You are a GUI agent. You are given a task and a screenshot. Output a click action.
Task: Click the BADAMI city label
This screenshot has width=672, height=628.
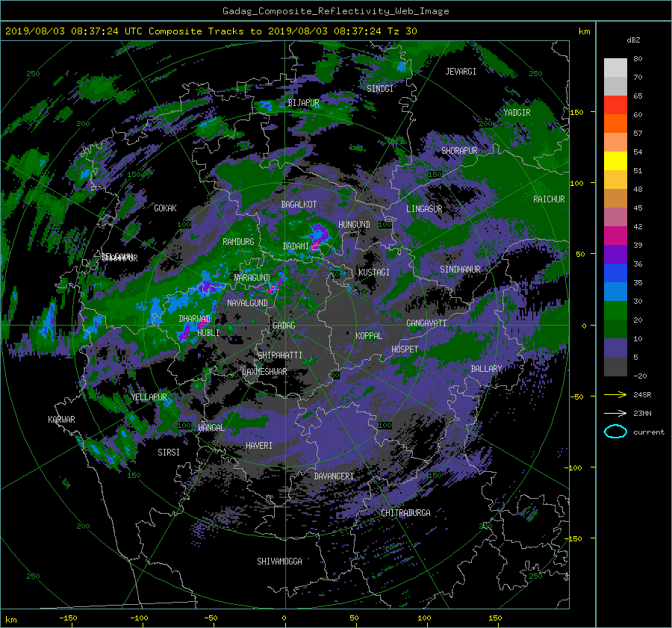point(296,246)
